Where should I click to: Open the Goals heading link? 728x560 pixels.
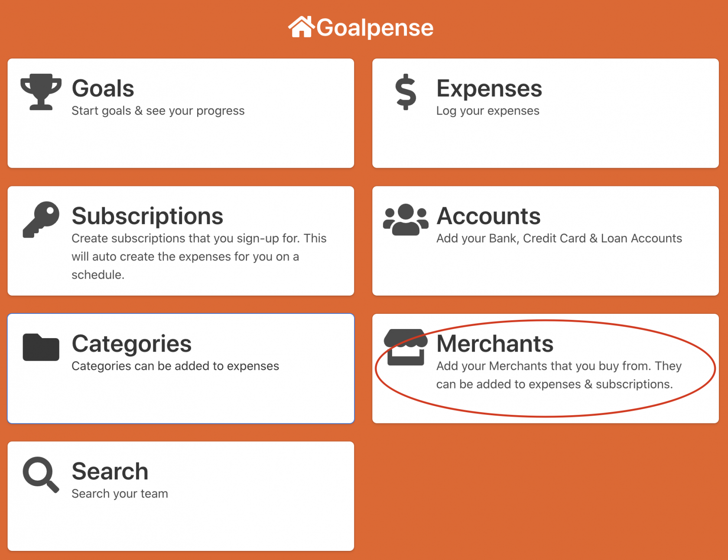pos(103,88)
